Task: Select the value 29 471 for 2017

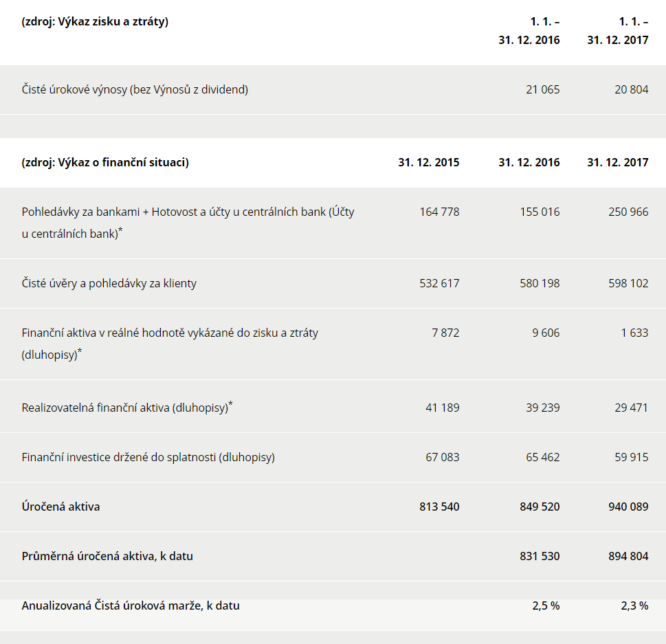Action: [631, 408]
